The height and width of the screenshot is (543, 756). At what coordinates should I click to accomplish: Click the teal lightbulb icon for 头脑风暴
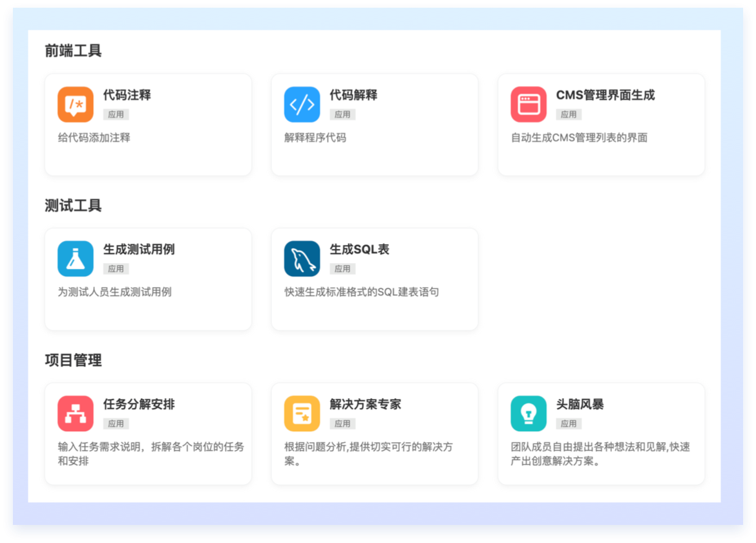(x=529, y=414)
